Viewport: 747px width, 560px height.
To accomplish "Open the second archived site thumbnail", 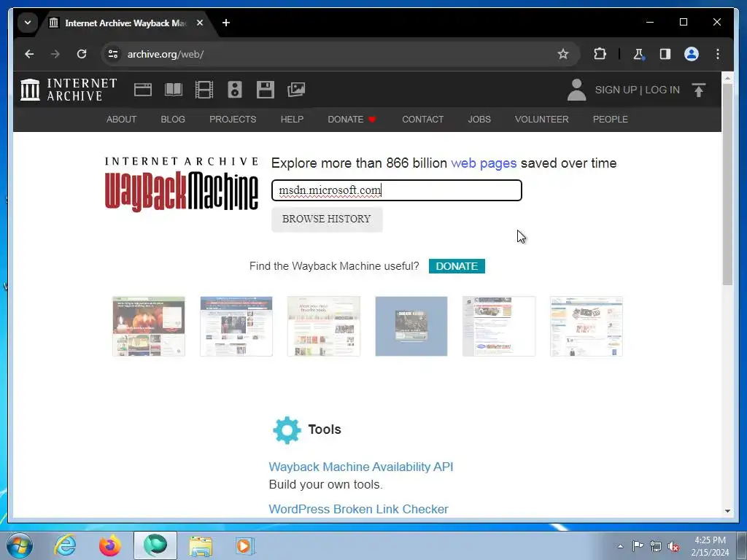I will click(236, 326).
